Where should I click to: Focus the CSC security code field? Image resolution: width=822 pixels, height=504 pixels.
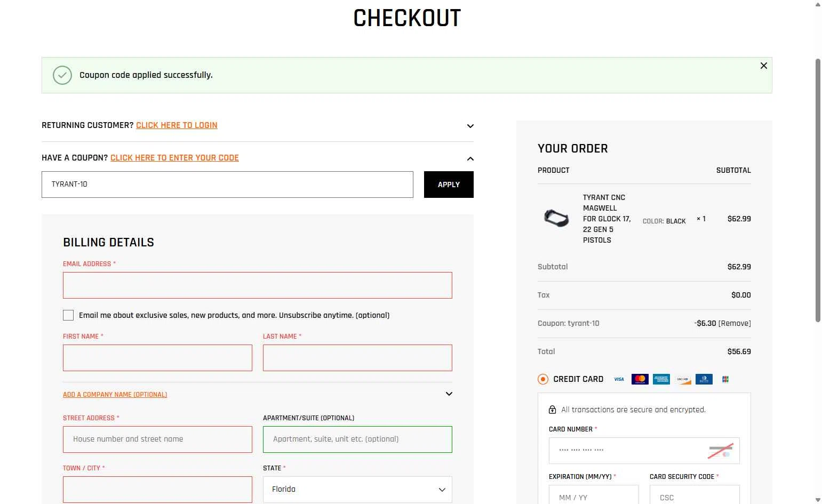(695, 495)
